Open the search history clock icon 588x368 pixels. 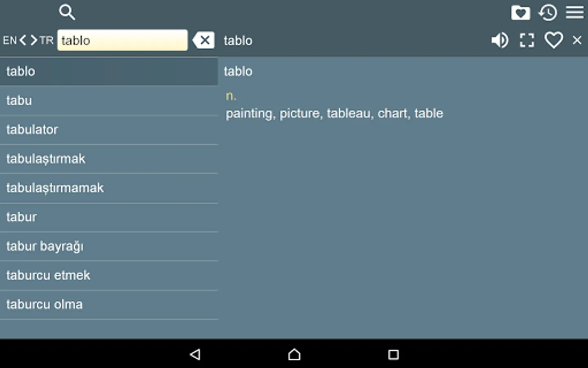pyautogui.click(x=548, y=13)
